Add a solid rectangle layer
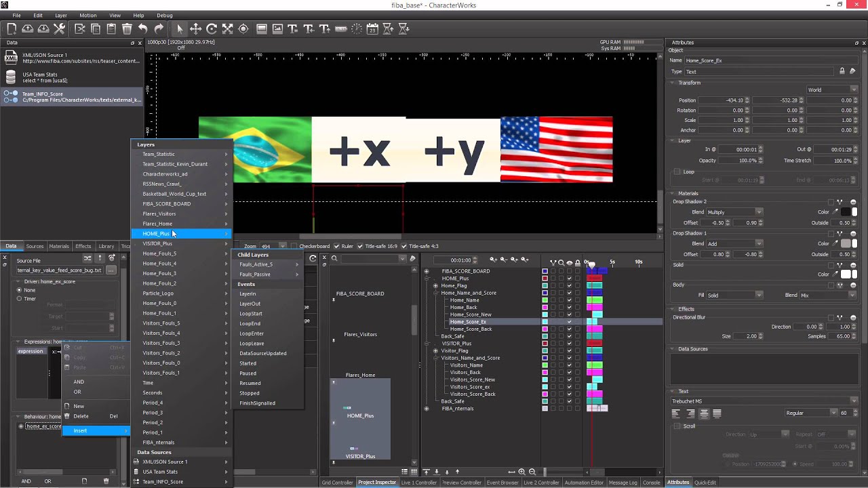The height and width of the screenshot is (488, 868). tap(262, 28)
